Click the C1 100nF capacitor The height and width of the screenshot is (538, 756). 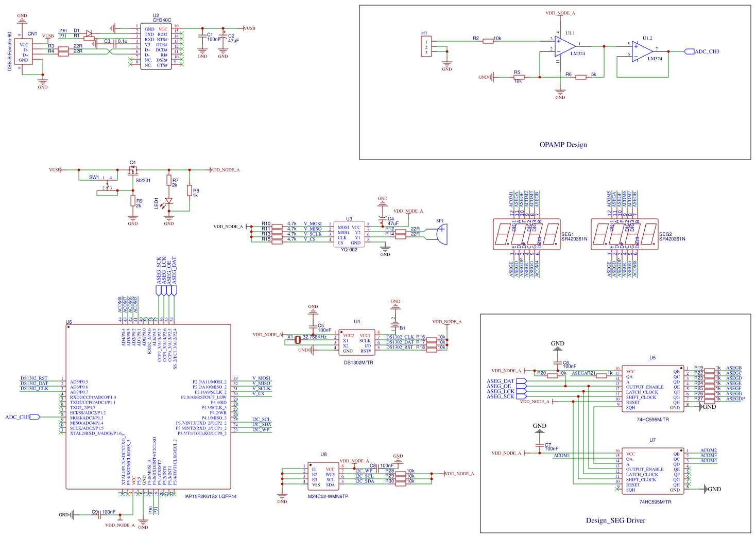tap(202, 36)
